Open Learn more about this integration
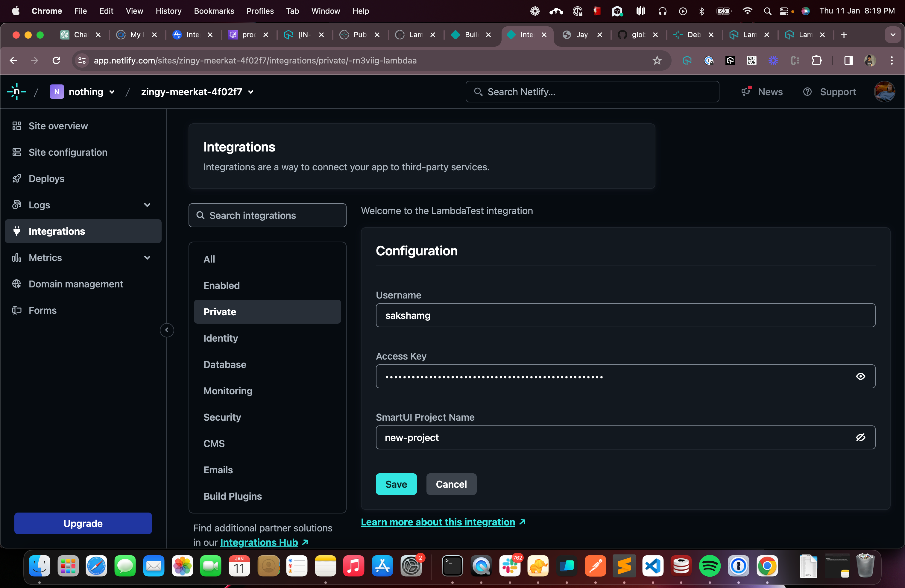The image size is (905, 588). [438, 522]
